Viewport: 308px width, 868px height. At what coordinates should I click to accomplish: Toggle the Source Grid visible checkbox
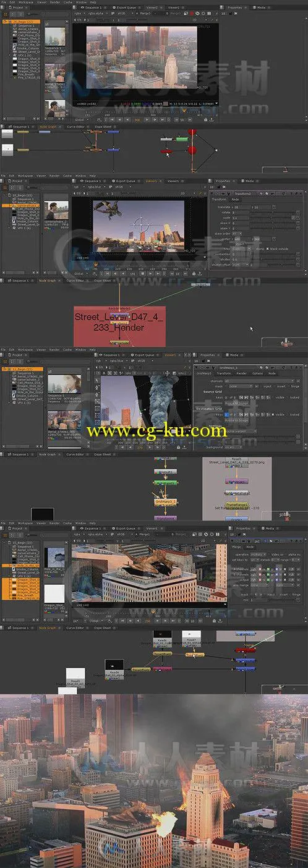coord(273,397)
